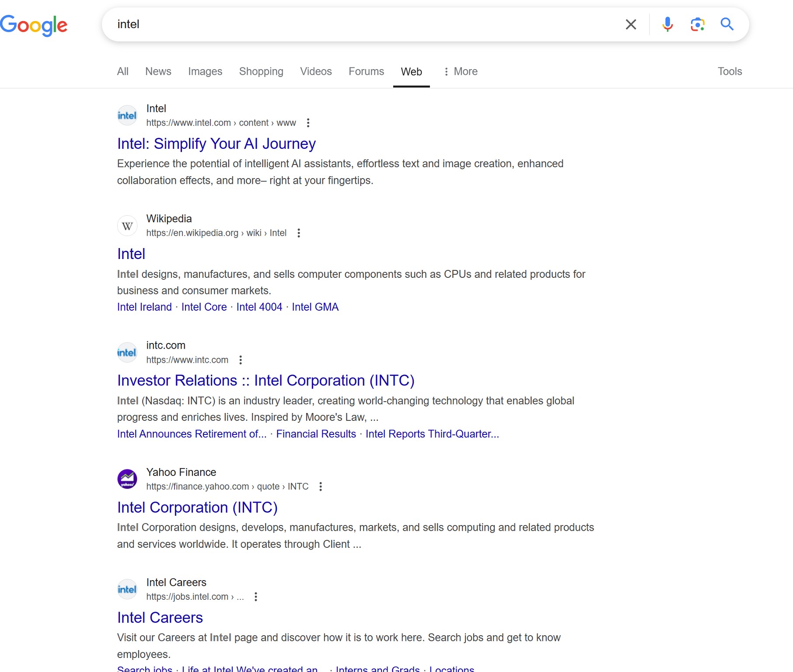Viewport: 793px width, 672px height.
Task: Expand the More search filters dropdown
Action: tap(461, 71)
